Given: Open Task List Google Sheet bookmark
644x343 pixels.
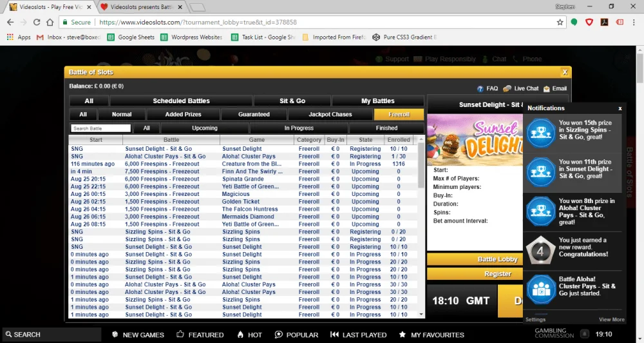Looking at the screenshot, I should (x=263, y=37).
